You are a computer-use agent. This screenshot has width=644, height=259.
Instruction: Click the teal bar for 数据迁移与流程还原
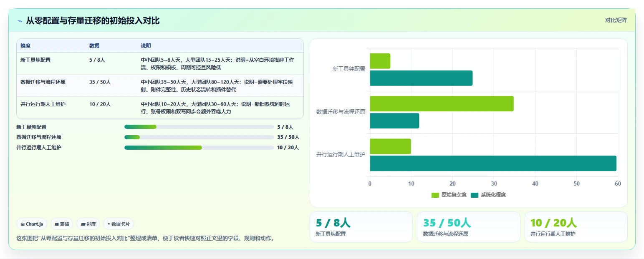pos(394,121)
